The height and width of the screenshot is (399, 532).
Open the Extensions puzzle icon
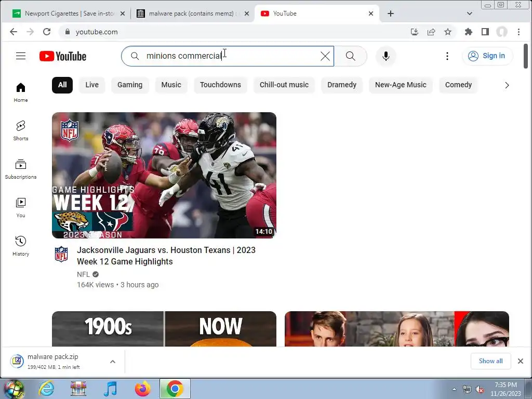pyautogui.click(x=469, y=32)
